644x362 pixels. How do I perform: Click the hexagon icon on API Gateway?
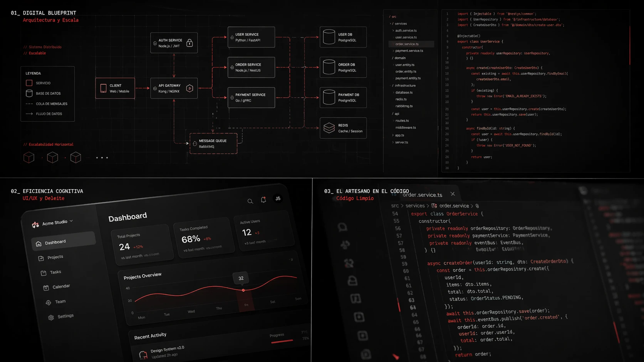189,88
